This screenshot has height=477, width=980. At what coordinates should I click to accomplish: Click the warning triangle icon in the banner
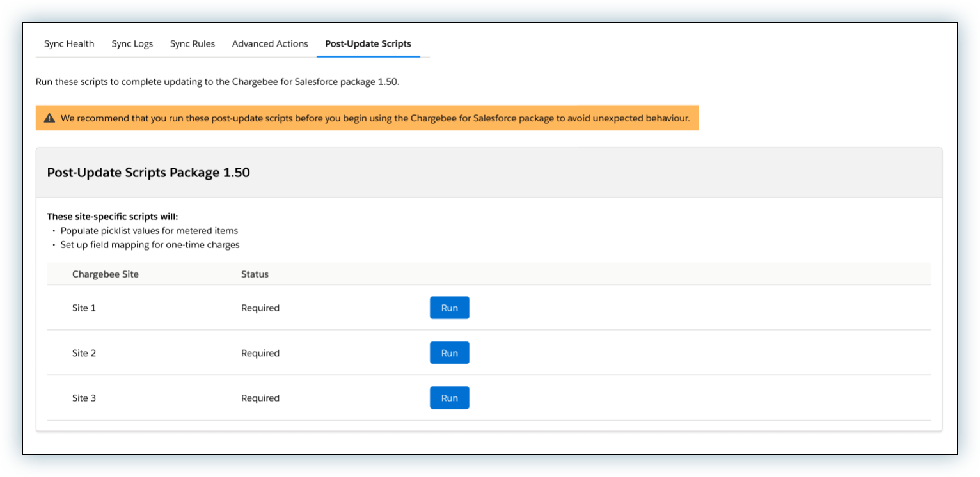(49, 118)
